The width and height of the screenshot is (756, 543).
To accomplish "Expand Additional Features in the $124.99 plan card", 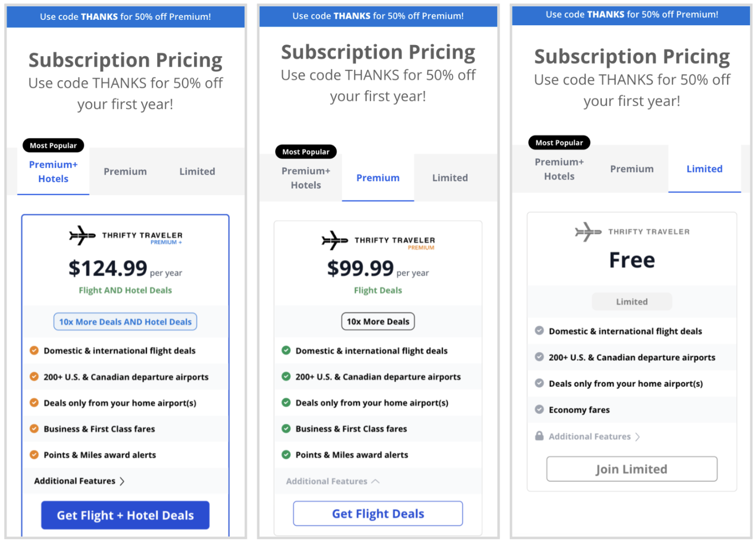I will [79, 481].
